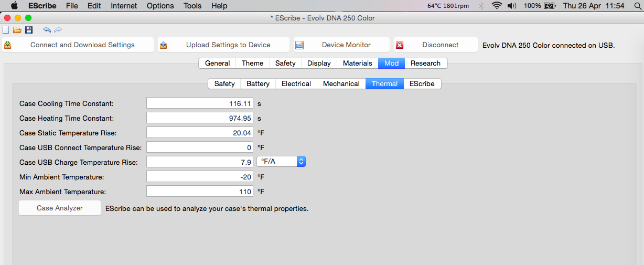
Task: Open the Options menu
Action: [160, 6]
